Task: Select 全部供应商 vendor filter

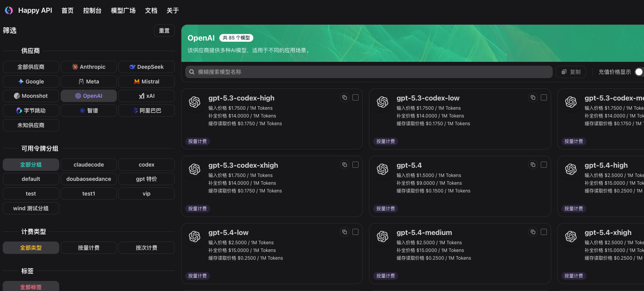Action: 31,67
